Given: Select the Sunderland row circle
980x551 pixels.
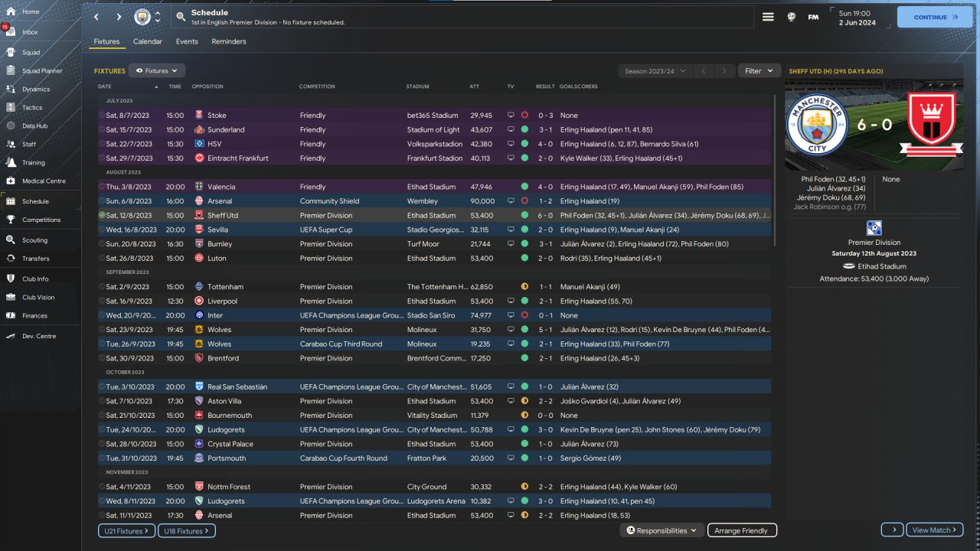Looking at the screenshot, I should 102,130.
